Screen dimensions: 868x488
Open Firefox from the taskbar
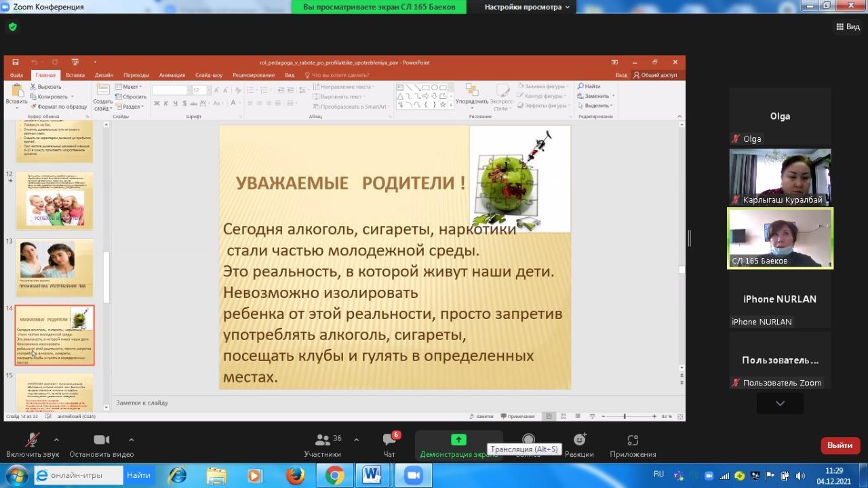[295, 475]
